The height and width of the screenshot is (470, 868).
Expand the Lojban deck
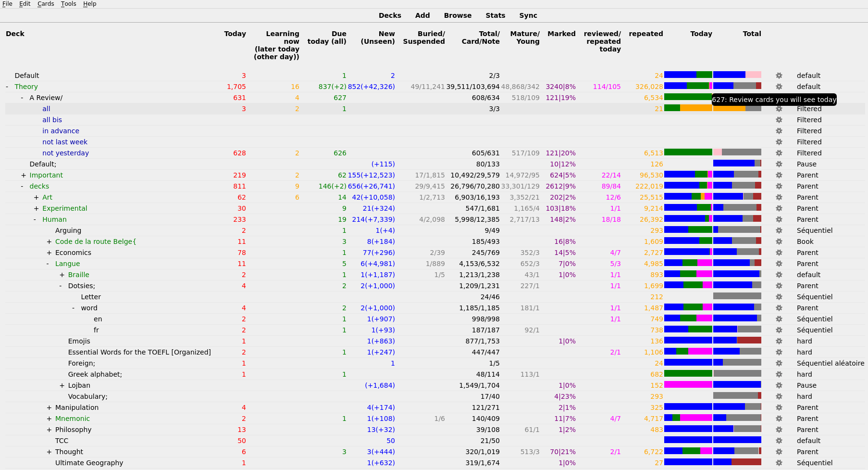(x=62, y=385)
